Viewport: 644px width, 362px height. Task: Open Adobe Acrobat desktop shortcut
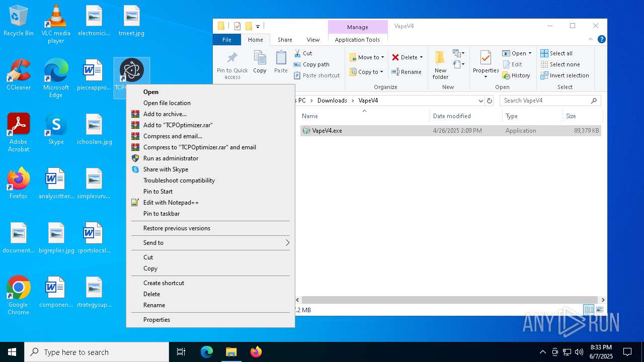[x=19, y=133]
